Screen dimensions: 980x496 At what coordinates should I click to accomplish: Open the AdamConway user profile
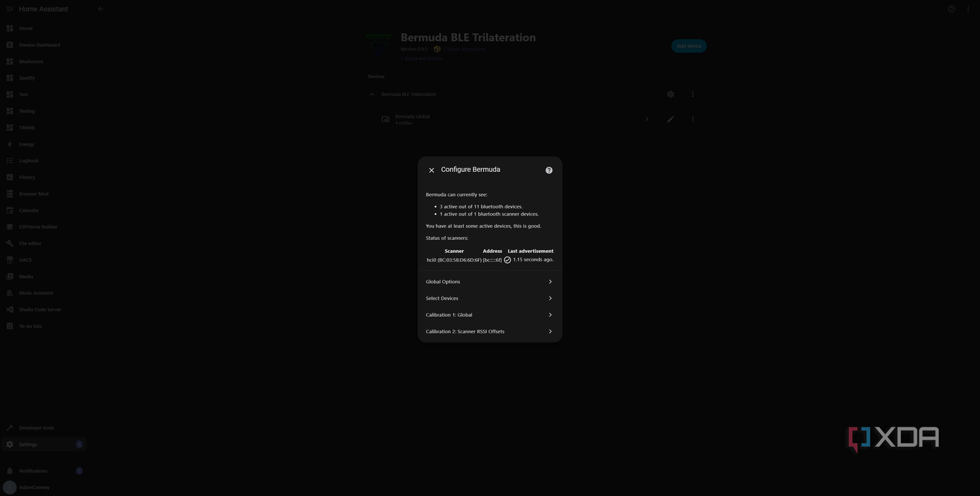pos(43,488)
